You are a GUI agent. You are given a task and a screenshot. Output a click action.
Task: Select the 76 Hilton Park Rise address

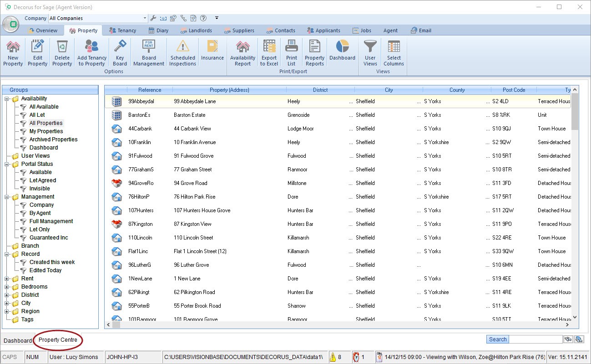point(195,197)
